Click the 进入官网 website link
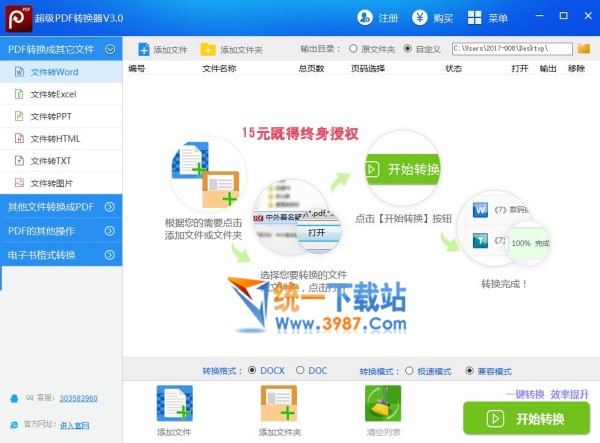The height and width of the screenshot is (443, 600). pyautogui.click(x=75, y=425)
